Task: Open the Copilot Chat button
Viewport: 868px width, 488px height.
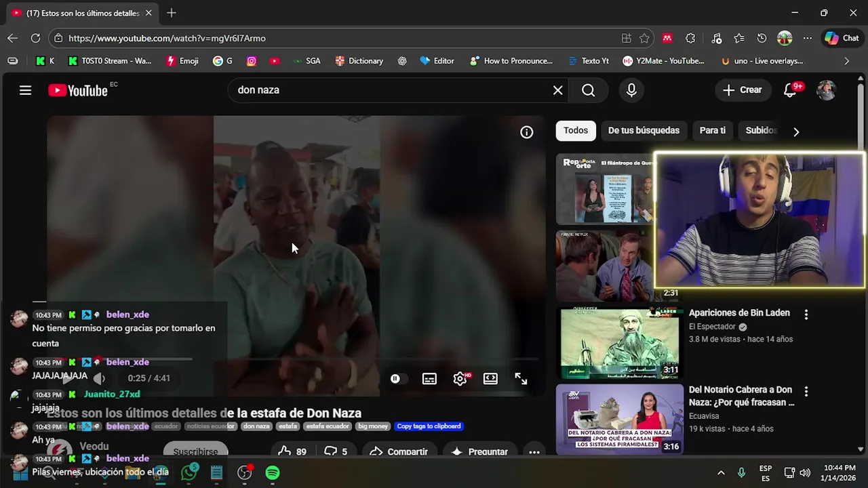Action: (842, 38)
